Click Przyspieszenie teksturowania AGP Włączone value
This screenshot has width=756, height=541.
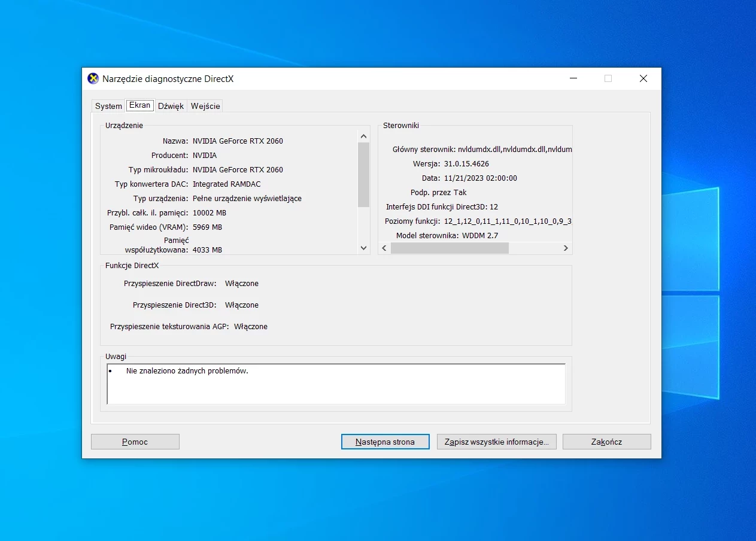point(251,327)
